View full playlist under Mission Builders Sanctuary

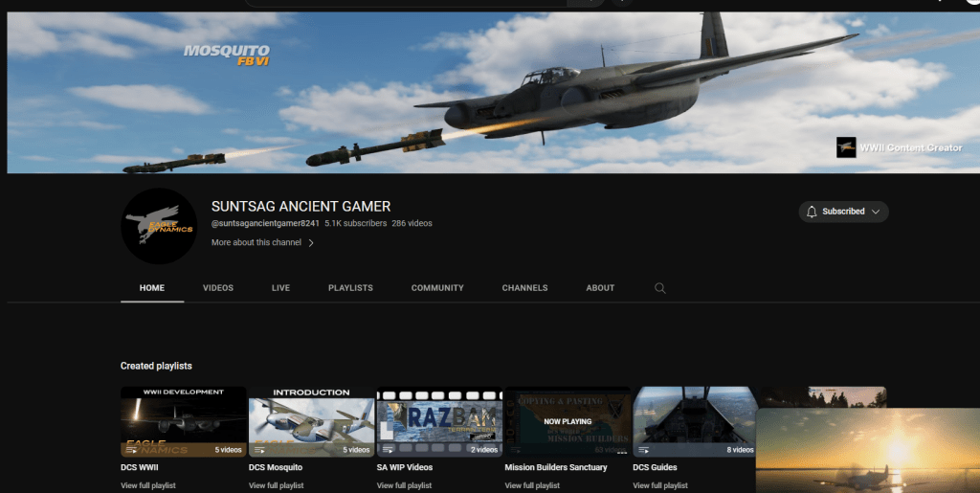point(532,485)
